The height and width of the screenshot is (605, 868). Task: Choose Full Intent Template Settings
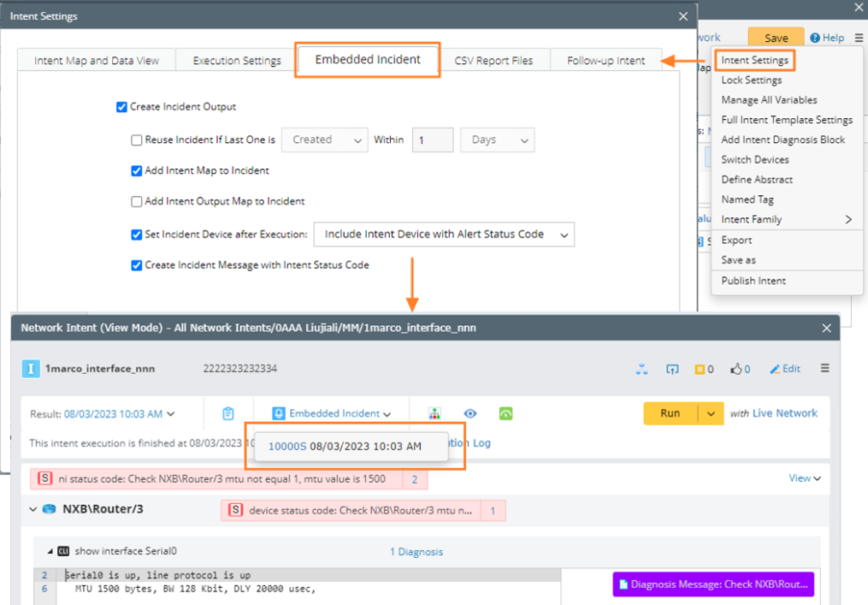pos(787,120)
